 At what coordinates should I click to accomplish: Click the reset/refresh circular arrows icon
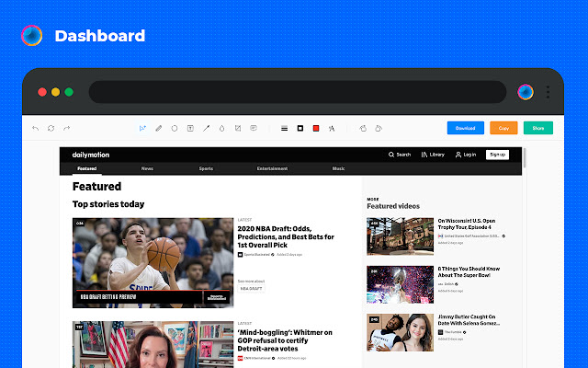click(51, 129)
